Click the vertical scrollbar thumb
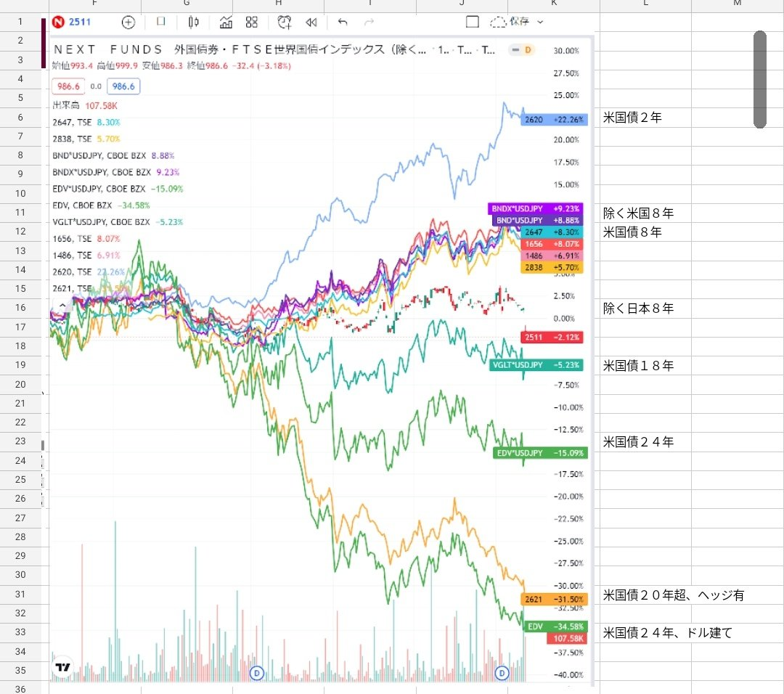The width and height of the screenshot is (784, 694). [759, 80]
